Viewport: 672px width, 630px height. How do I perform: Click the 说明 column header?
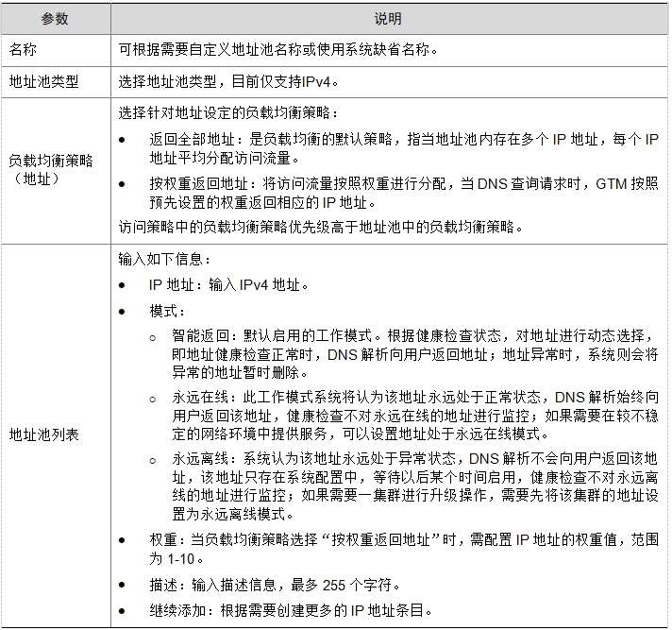point(388,19)
